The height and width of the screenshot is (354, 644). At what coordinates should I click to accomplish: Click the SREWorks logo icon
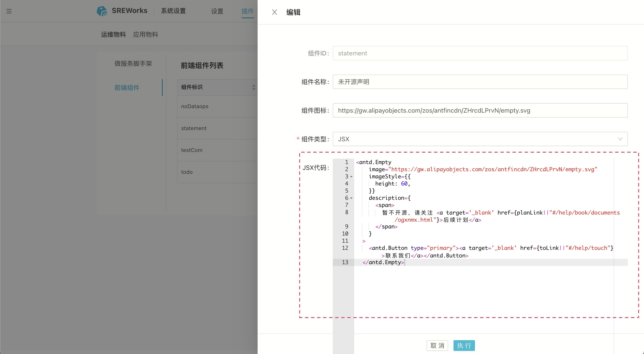pyautogui.click(x=102, y=11)
